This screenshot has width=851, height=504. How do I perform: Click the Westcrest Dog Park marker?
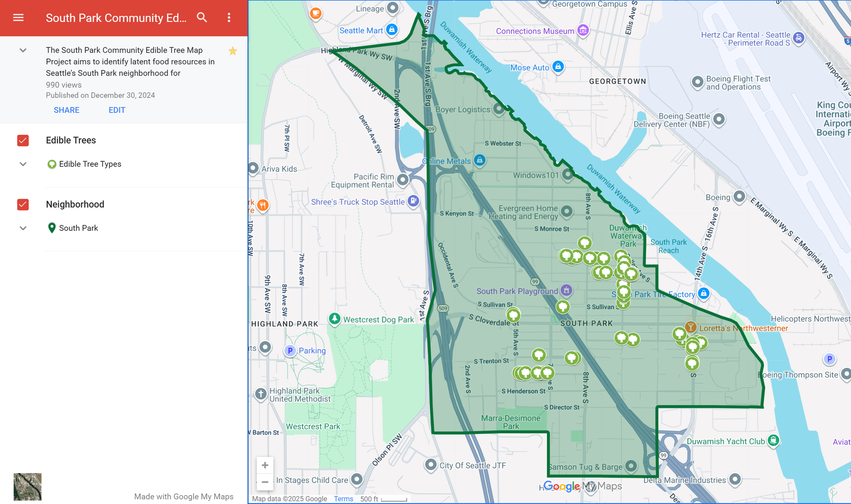pos(334,319)
